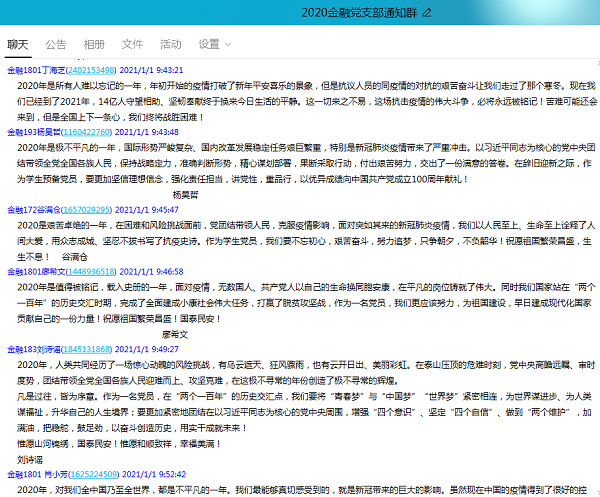Open sender 金融1801 肖小芳 profile link
Screen dimensions: 600x497
[x=34, y=474]
